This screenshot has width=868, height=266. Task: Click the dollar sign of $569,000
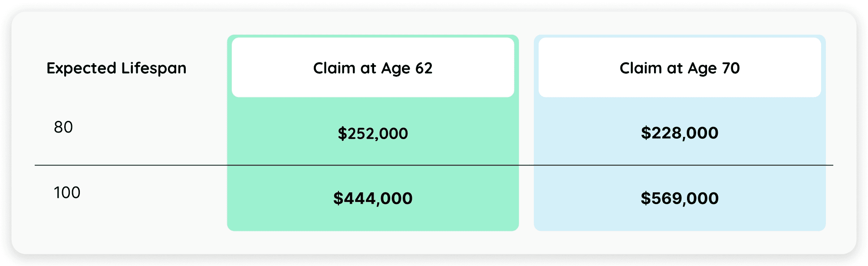645,198
